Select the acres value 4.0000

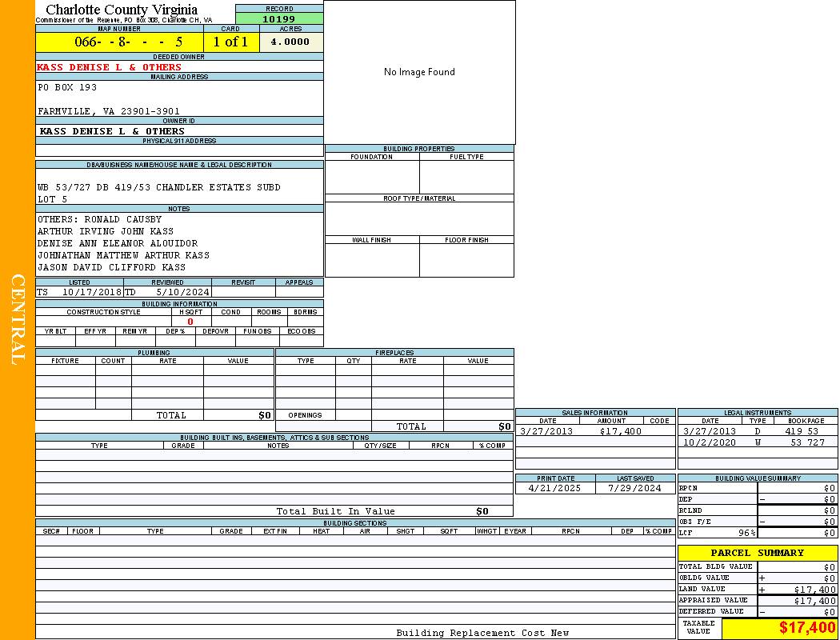[x=290, y=42]
